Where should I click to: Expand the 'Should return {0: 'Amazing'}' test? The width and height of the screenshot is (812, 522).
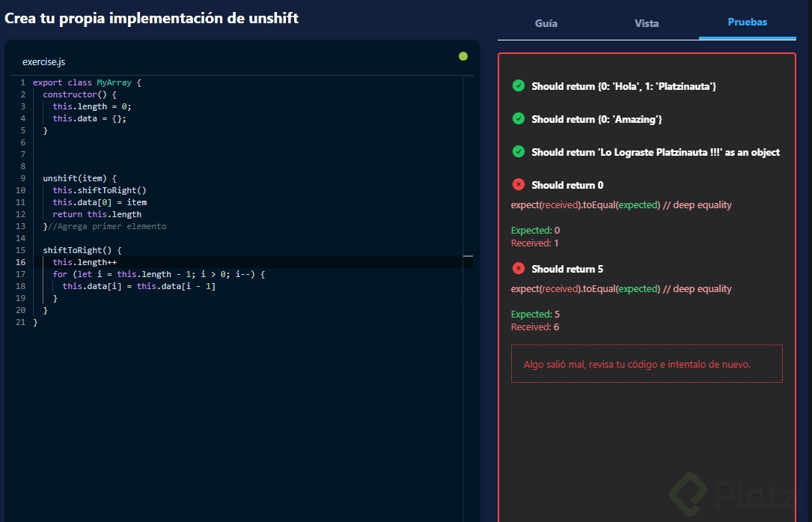pyautogui.click(x=596, y=119)
